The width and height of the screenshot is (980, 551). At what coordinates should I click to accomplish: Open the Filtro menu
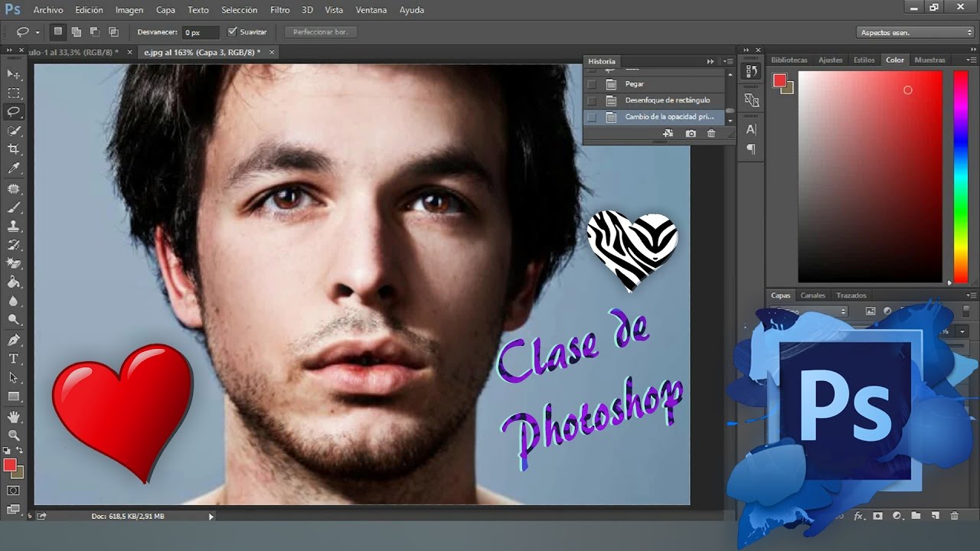click(280, 10)
